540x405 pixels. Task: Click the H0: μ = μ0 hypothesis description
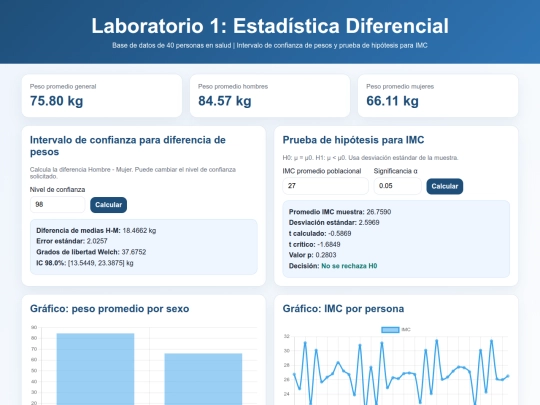(370, 158)
